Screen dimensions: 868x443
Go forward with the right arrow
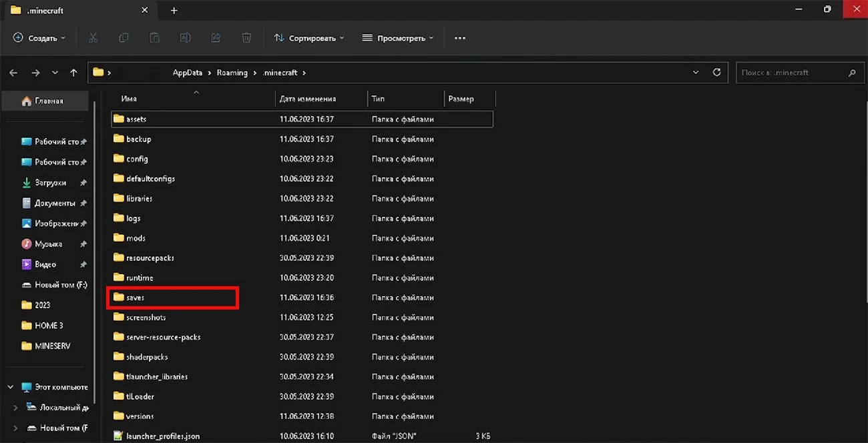[x=35, y=72]
